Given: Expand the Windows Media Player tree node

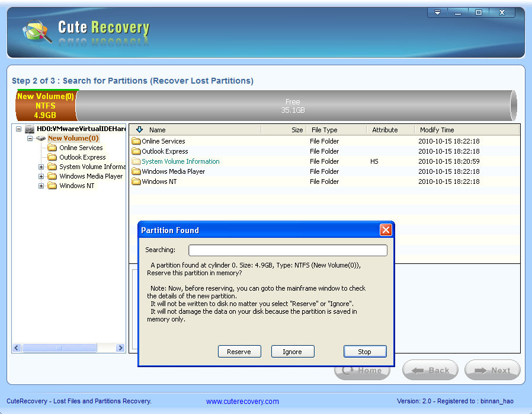Looking at the screenshot, I should [41, 176].
